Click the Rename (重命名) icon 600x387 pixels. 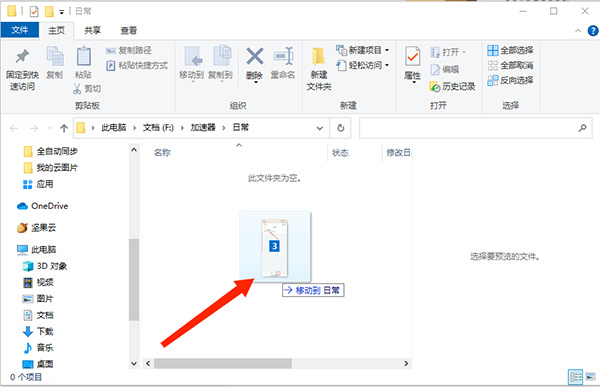click(284, 57)
